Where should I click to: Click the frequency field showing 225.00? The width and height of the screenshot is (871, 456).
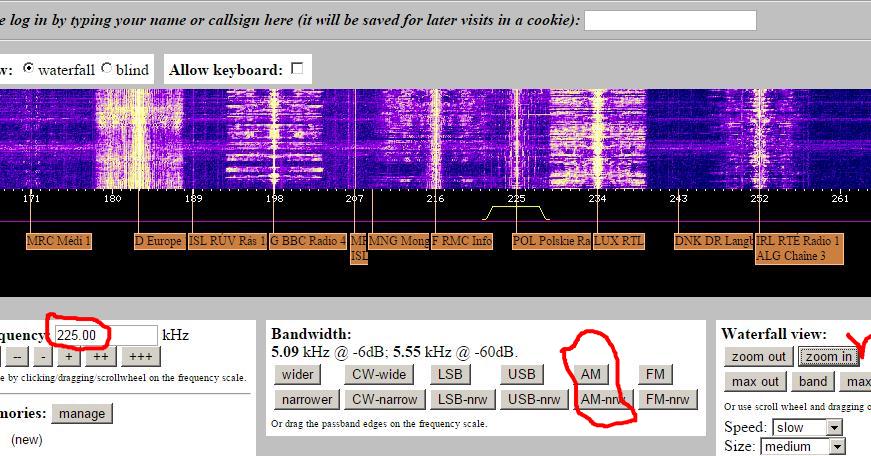click(x=107, y=335)
